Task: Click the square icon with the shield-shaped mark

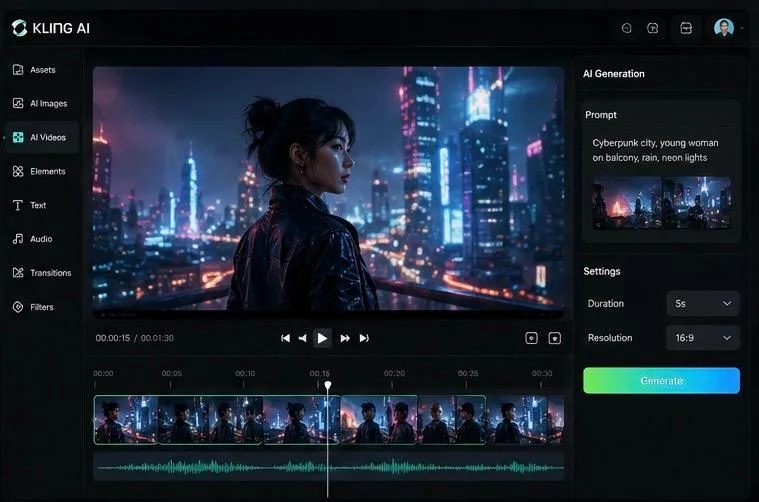Action: [x=555, y=338]
